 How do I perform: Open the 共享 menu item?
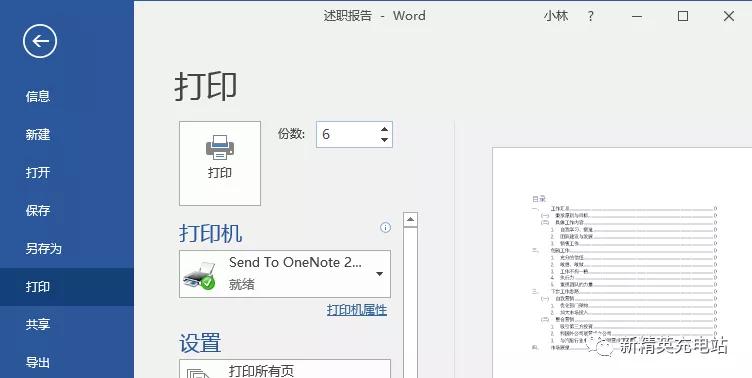(38, 324)
